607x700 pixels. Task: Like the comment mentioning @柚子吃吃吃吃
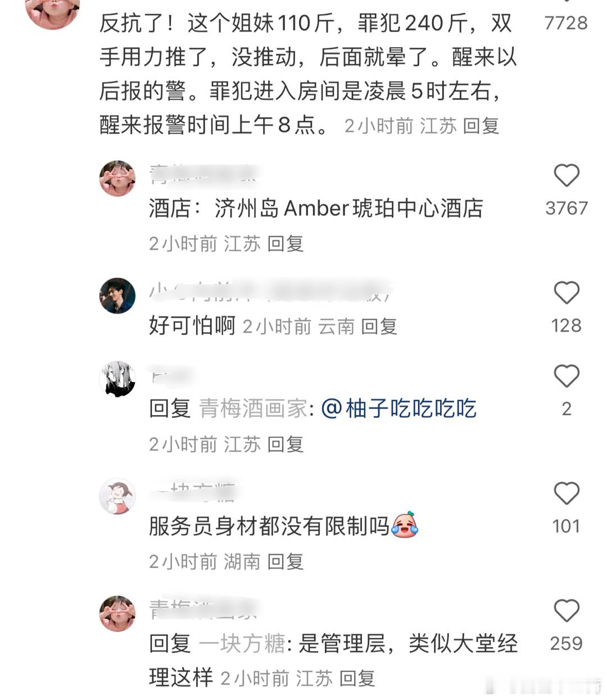click(x=567, y=376)
